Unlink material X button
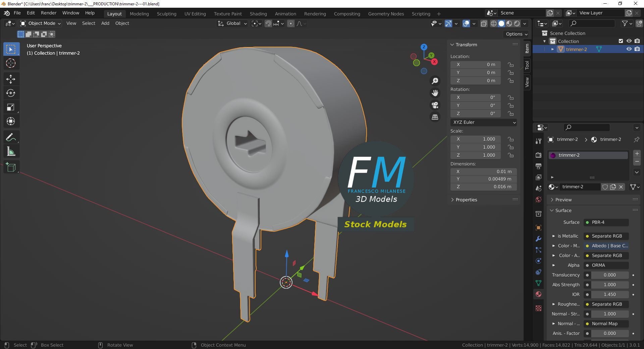Image resolution: width=644 pixels, height=349 pixels. tap(621, 187)
